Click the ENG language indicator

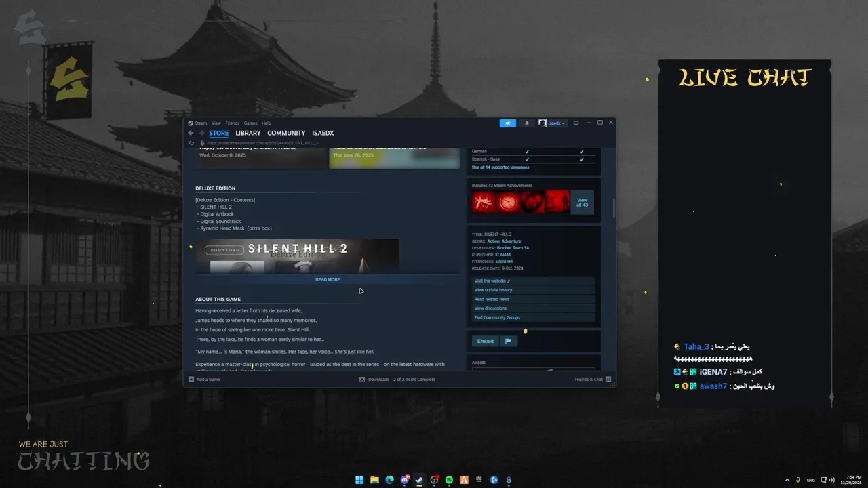(811, 480)
